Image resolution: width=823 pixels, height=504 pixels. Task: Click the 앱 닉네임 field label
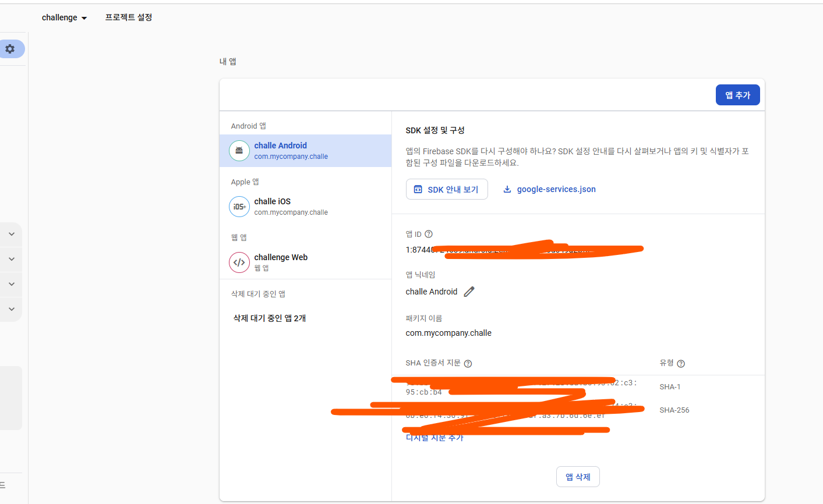[421, 275]
